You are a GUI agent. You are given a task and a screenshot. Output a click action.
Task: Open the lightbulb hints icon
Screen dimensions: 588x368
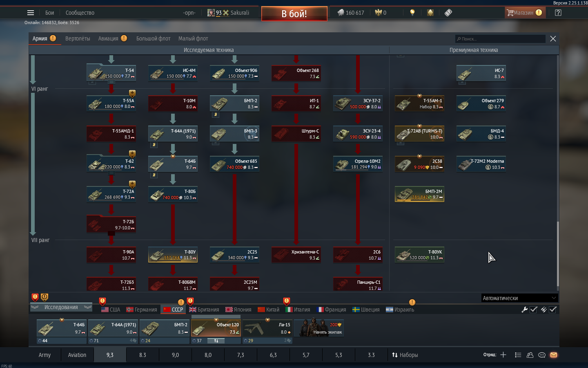[x=412, y=13]
